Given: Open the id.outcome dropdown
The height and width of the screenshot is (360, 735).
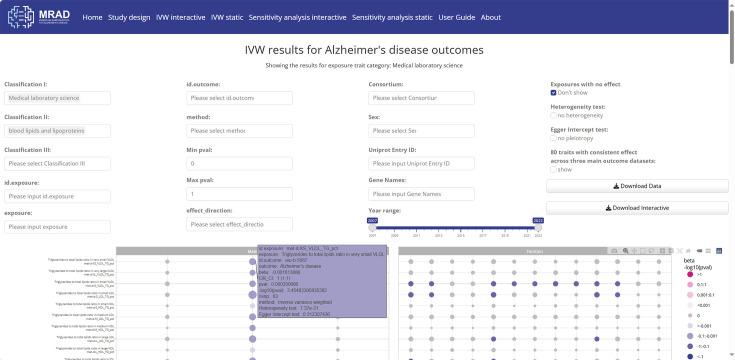Looking at the screenshot, I should click(x=240, y=98).
